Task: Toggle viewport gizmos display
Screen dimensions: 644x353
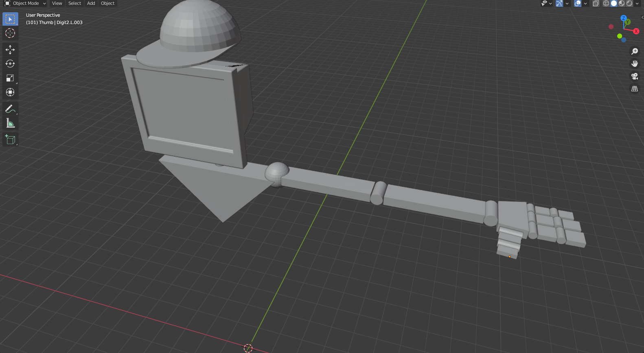Action: click(x=559, y=4)
